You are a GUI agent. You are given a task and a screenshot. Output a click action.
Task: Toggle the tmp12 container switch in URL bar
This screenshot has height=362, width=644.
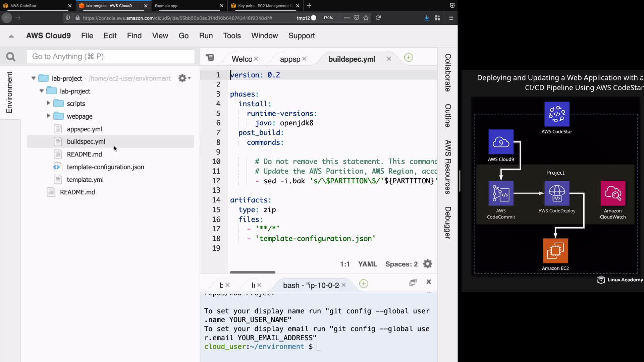[313, 18]
